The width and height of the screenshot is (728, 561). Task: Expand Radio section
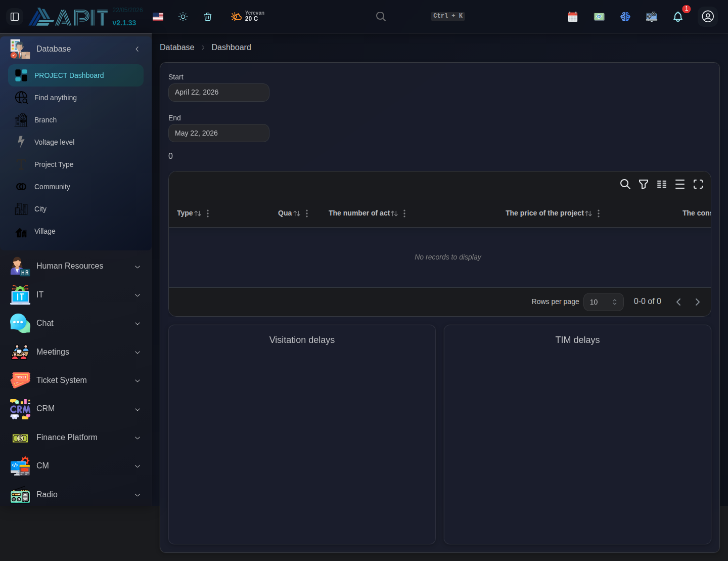pyautogui.click(x=76, y=495)
